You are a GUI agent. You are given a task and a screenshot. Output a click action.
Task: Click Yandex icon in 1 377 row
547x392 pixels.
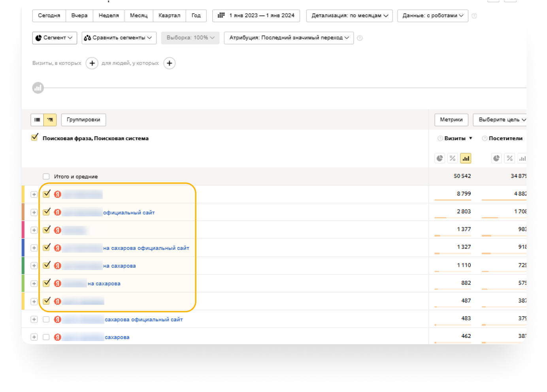click(x=58, y=230)
